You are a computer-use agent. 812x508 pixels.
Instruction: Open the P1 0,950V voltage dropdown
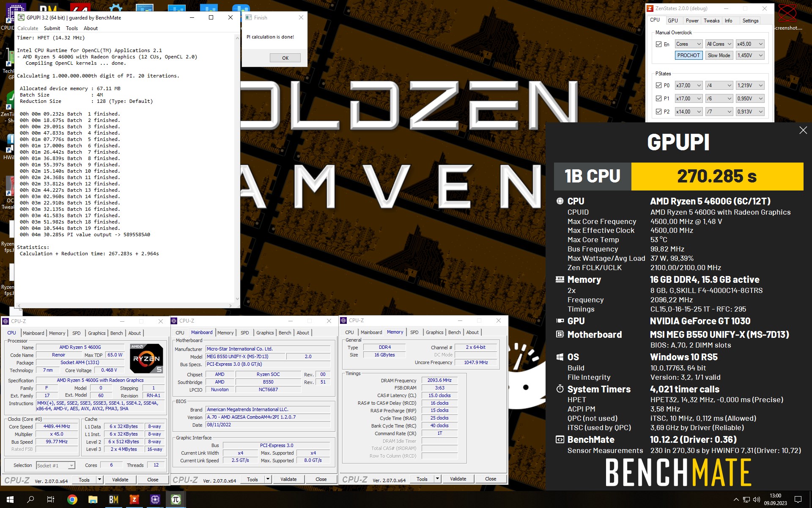click(x=750, y=99)
